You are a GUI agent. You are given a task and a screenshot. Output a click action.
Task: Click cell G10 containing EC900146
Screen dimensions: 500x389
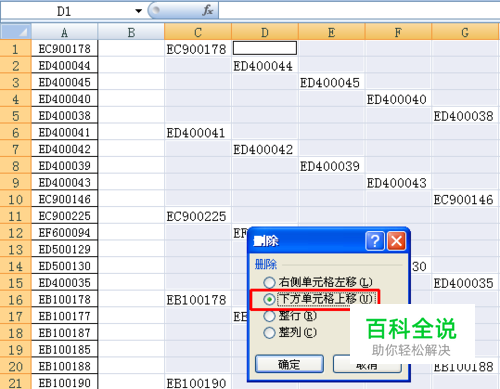click(x=465, y=199)
